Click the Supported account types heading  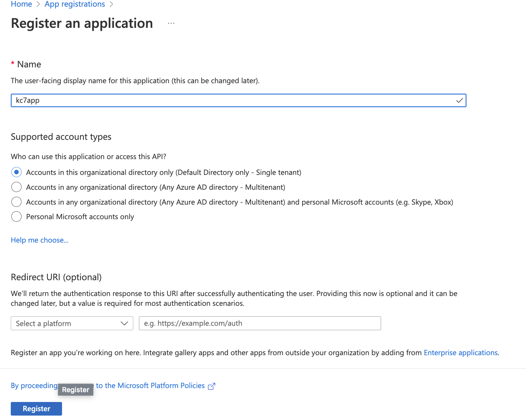(x=61, y=137)
